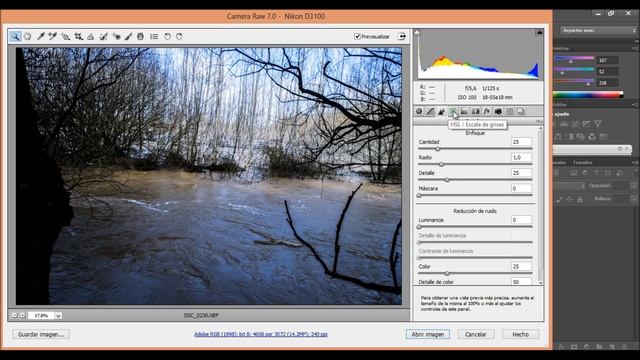
Task: Open the Effects tab
Action: [487, 111]
